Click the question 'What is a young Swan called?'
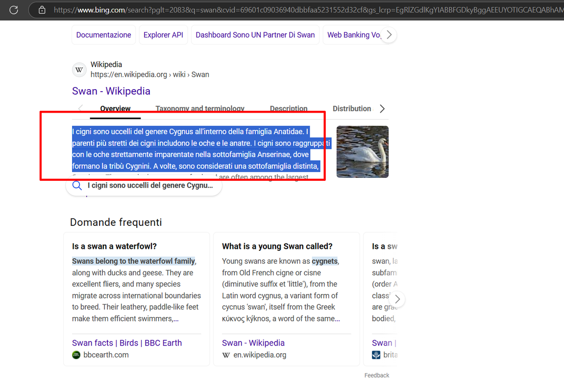The width and height of the screenshot is (564, 392). coord(277,246)
